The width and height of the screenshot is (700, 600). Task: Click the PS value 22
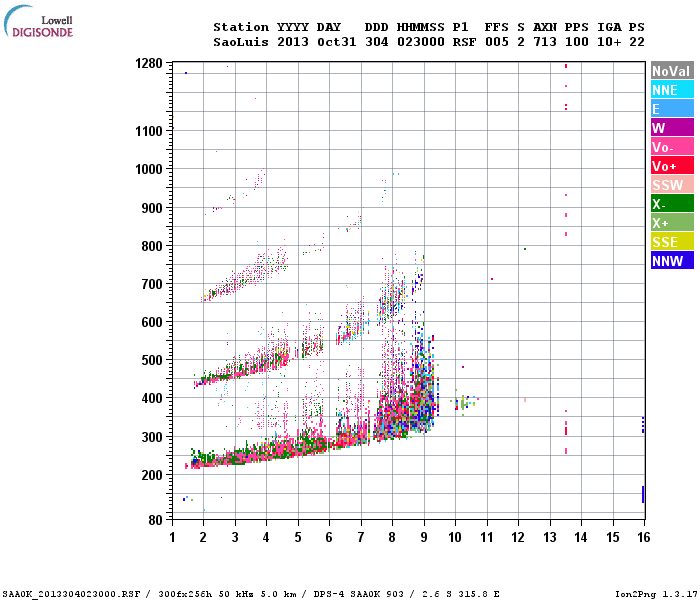pyautogui.click(x=637, y=42)
